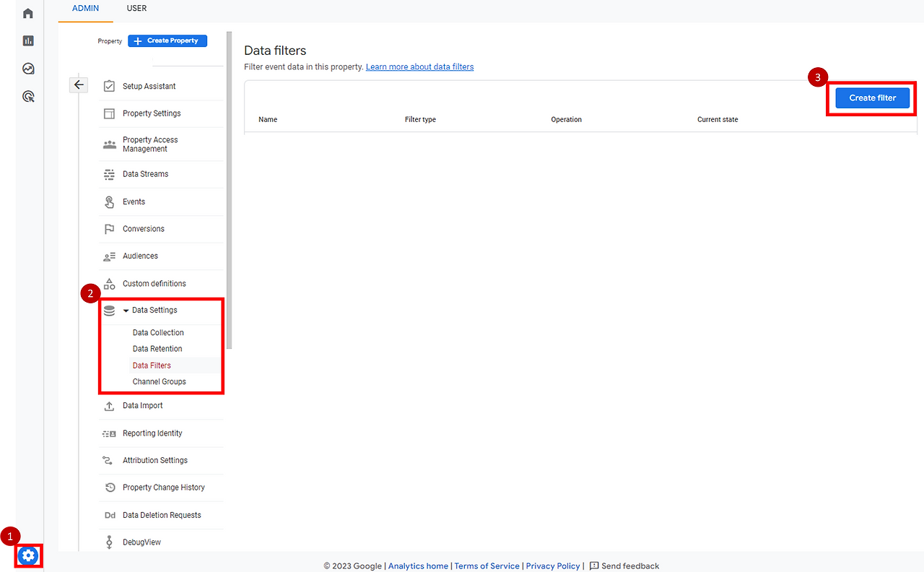Select Channel Groups submenu item
The image size is (924, 572).
pyautogui.click(x=160, y=381)
